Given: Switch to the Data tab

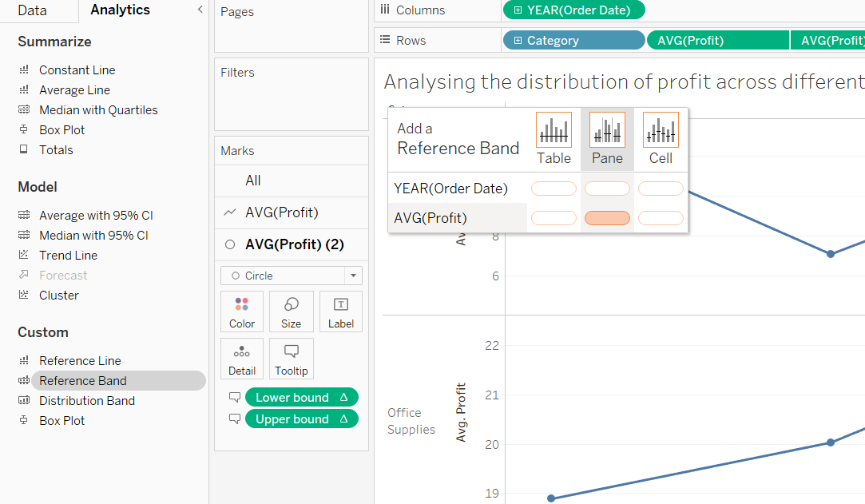Looking at the screenshot, I should (x=32, y=10).
